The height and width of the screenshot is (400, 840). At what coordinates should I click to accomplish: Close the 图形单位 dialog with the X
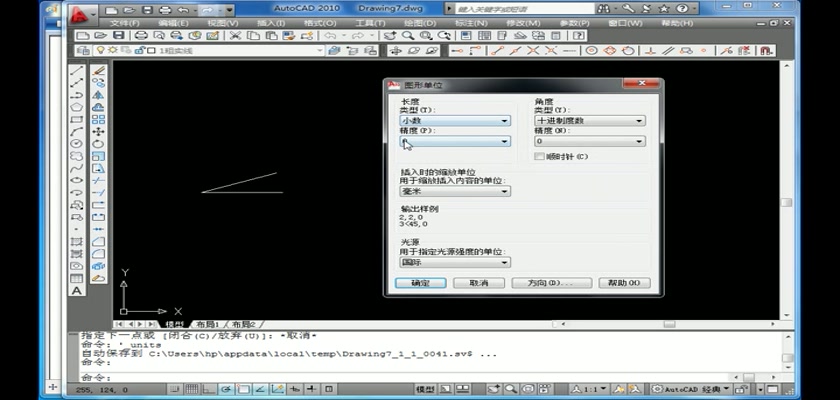[x=641, y=84]
